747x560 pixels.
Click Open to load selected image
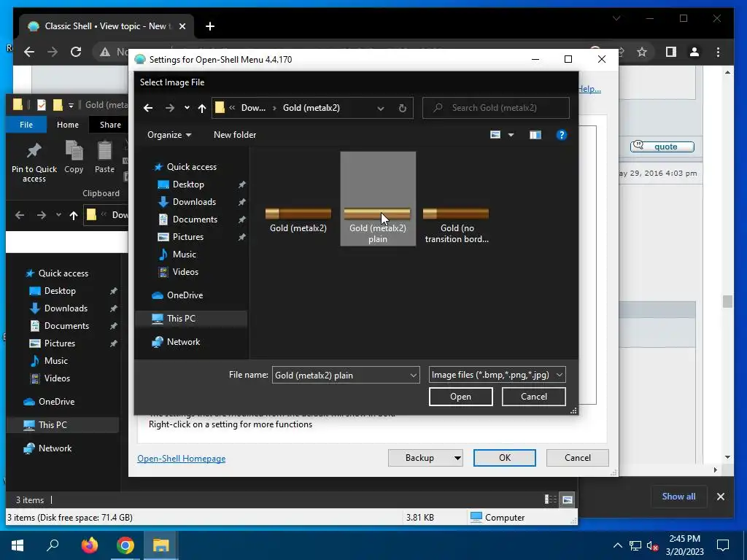click(461, 397)
